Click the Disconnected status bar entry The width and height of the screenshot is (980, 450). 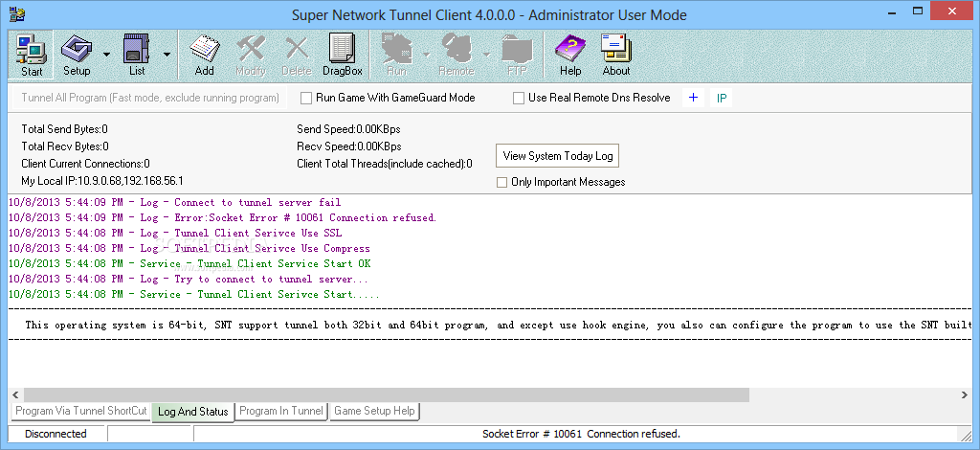click(x=56, y=434)
